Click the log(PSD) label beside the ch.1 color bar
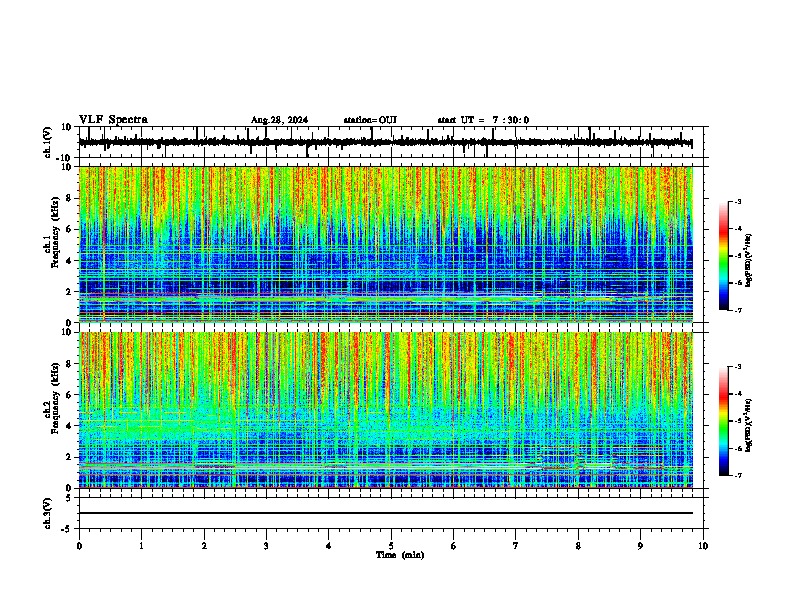Viewport: 792px width, 612px height. tap(748, 261)
